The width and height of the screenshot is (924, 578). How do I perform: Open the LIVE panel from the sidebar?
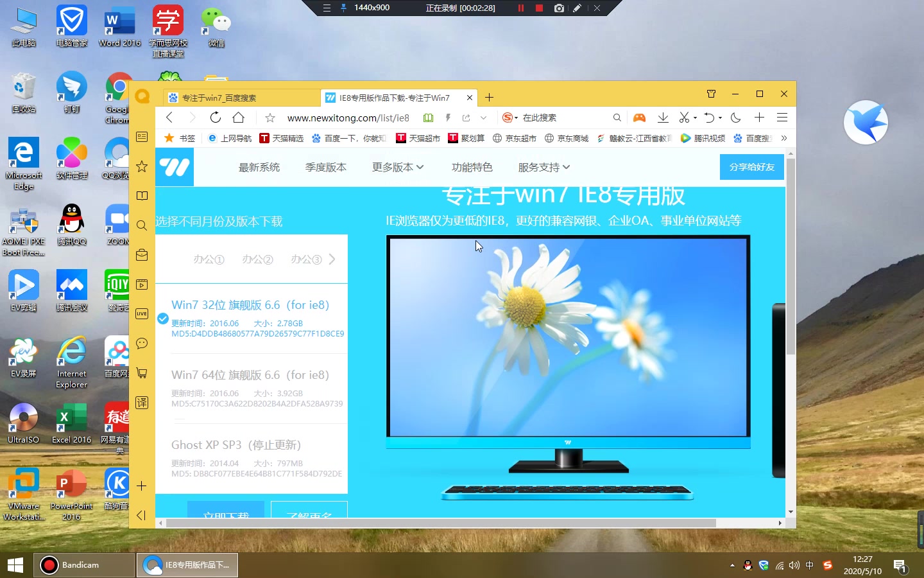(x=142, y=314)
